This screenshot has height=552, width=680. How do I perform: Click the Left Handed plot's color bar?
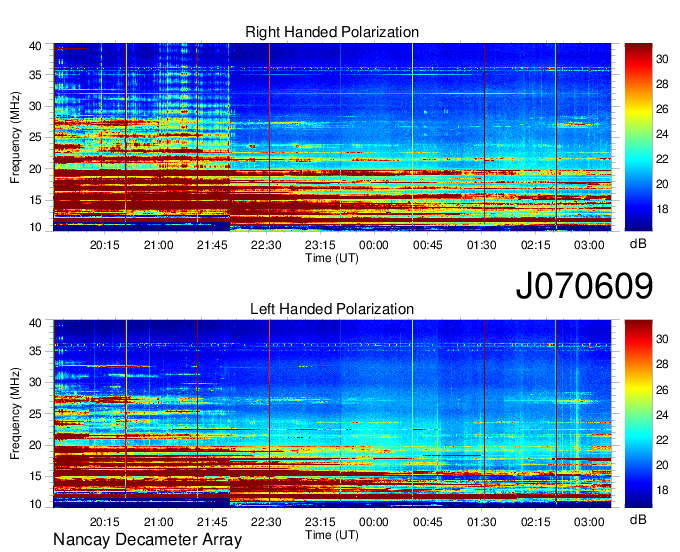(x=638, y=414)
